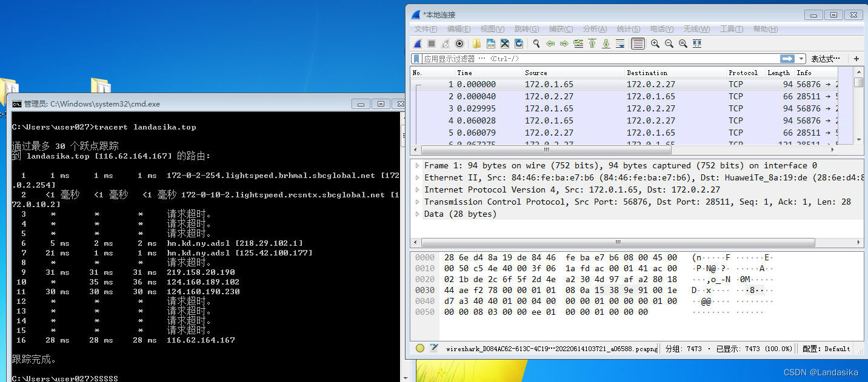868x382 pixels.
Task: Open display filter history dropdown
Action: pyautogui.click(x=801, y=59)
